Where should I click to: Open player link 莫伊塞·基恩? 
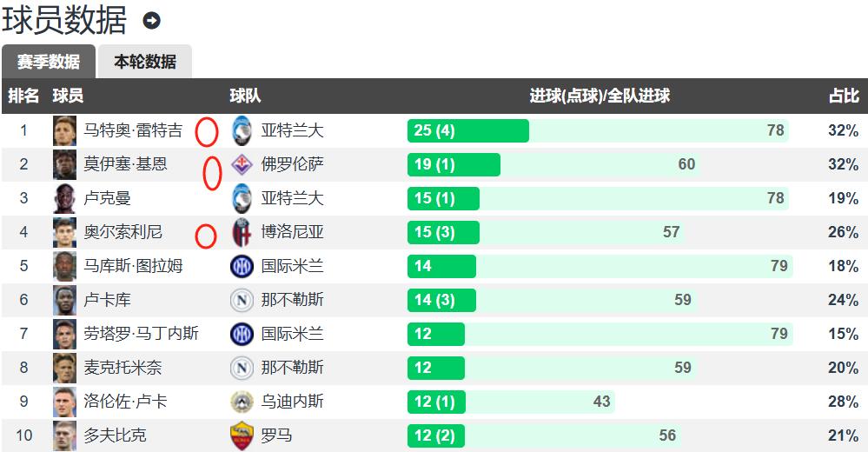125,164
